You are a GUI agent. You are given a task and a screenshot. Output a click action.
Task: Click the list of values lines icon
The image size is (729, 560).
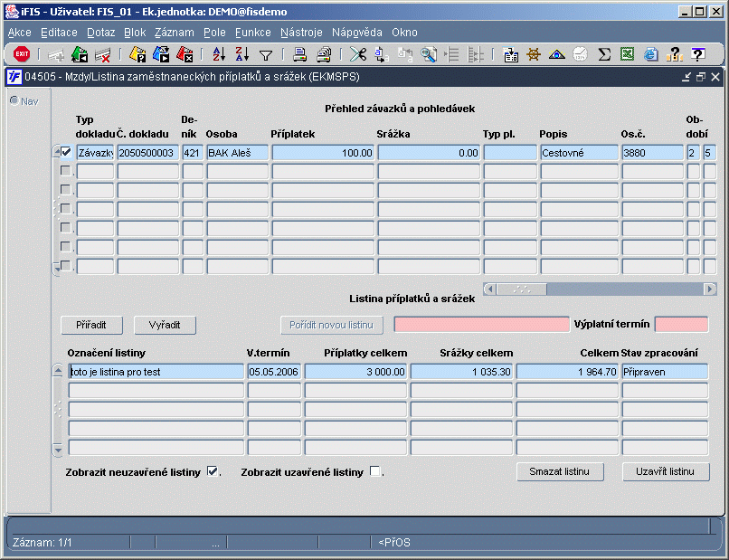[451, 55]
